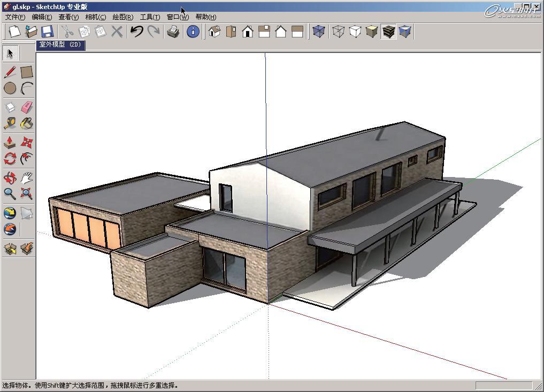The width and height of the screenshot is (544, 392).
Task: Select the Rectangle drawing tool
Action: (x=27, y=72)
